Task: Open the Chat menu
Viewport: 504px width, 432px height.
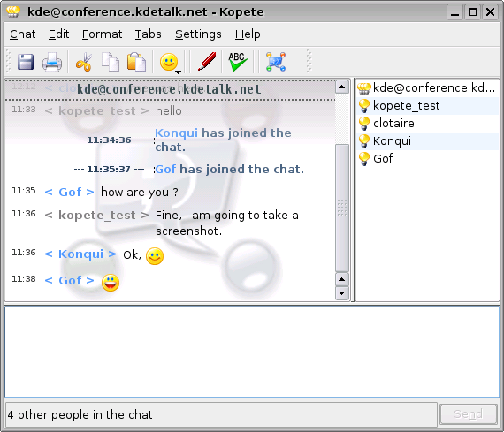Action: point(22,34)
